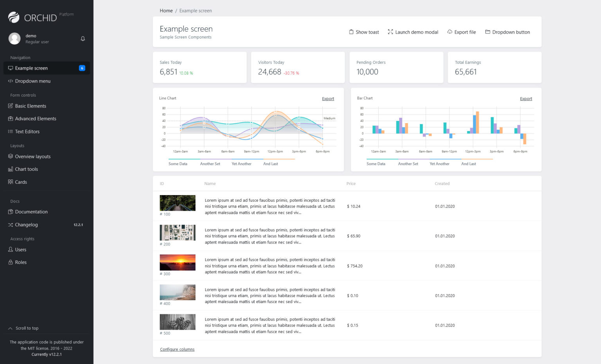The height and width of the screenshot is (364, 601).
Task: Click the thumbnail for item # 100
Action: click(x=177, y=203)
